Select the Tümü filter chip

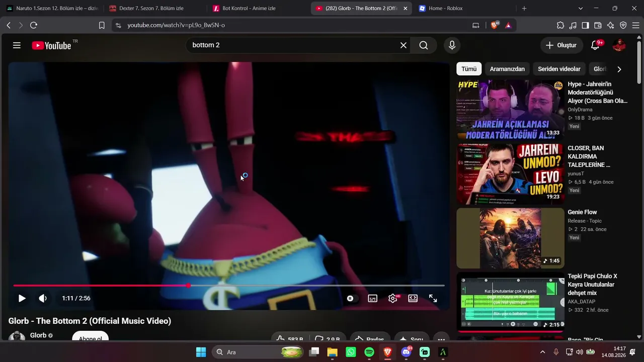pos(469,69)
